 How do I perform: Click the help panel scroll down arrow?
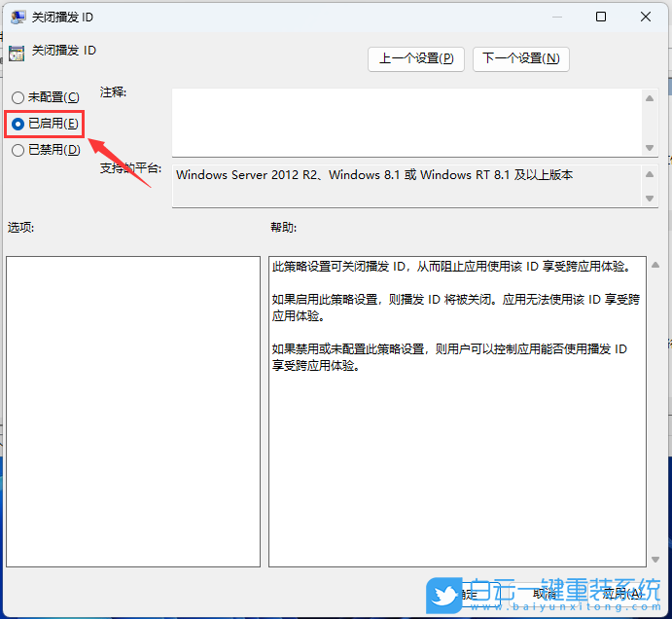click(x=655, y=560)
